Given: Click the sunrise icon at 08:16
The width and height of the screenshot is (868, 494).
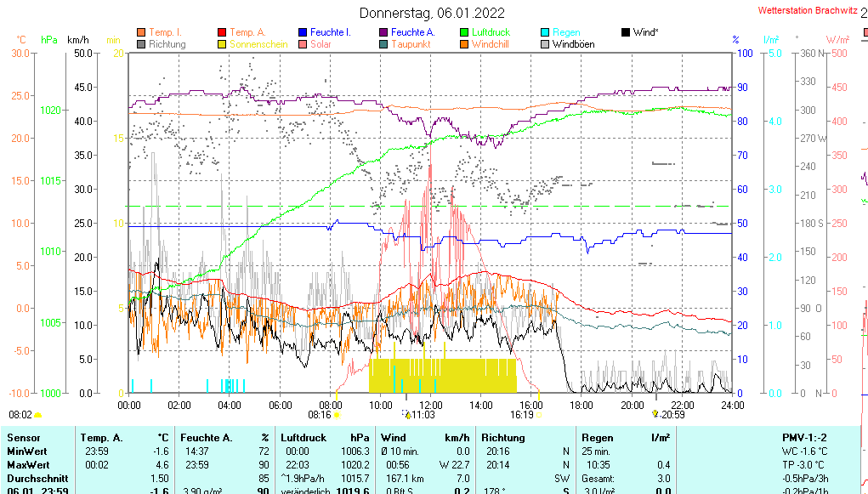Looking at the screenshot, I should 338,416.
